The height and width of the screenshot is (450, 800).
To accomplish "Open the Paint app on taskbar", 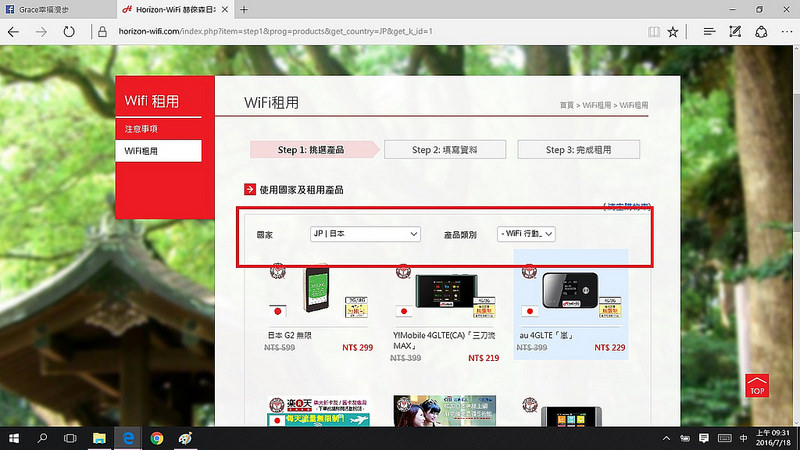I will coord(185,438).
